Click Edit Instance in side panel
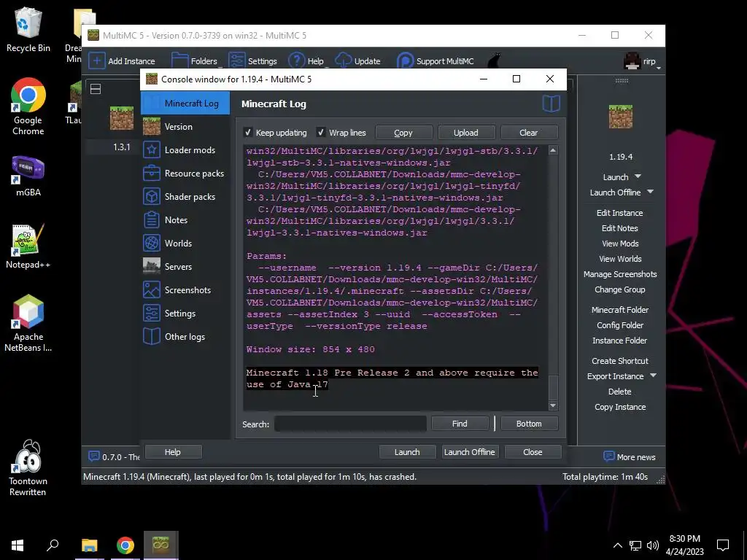Viewport: 747px width, 560px height. click(x=620, y=213)
